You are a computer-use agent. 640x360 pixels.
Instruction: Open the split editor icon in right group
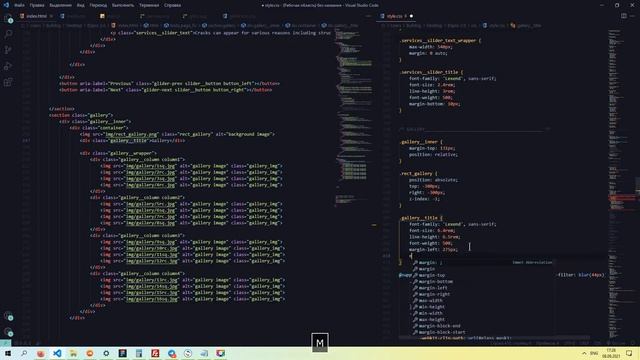(x=624, y=16)
